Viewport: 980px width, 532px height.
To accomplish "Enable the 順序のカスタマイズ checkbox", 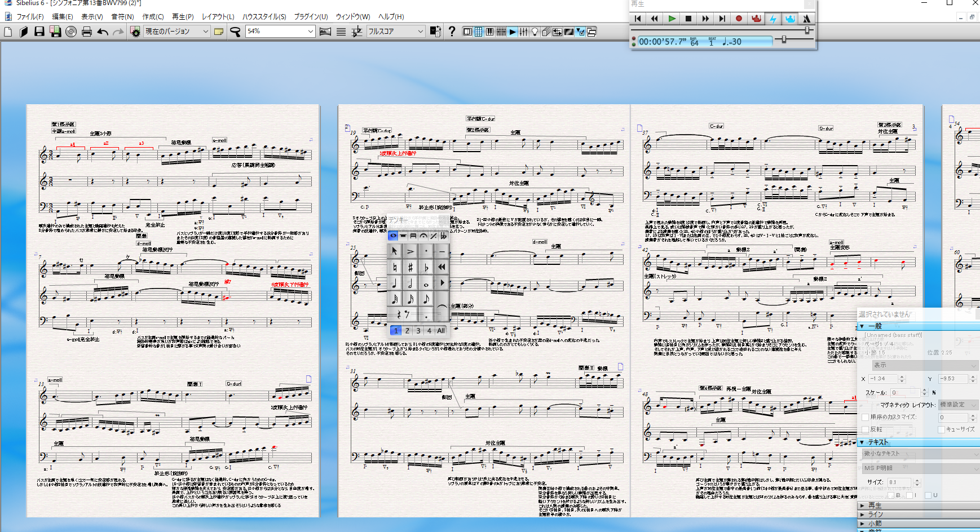I will [x=866, y=417].
